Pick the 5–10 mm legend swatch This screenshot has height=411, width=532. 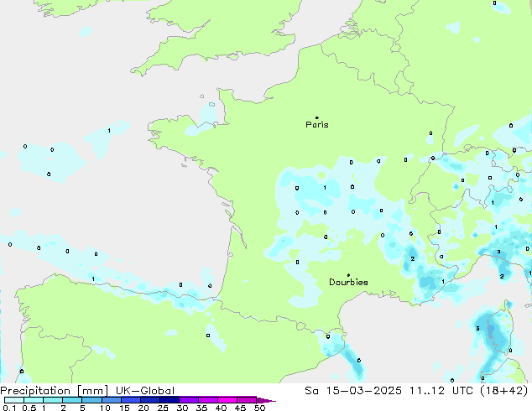(x=91, y=400)
